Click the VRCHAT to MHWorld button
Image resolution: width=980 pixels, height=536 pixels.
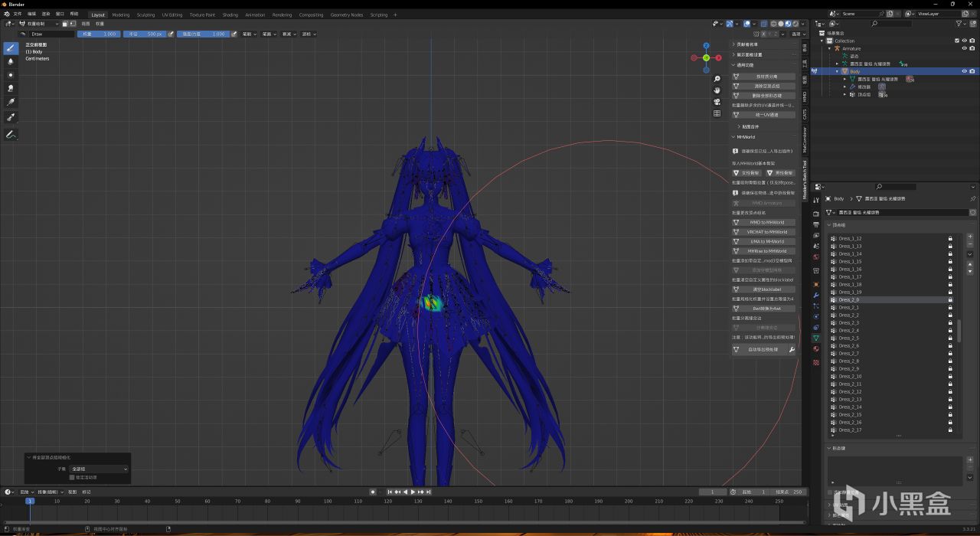(766, 232)
